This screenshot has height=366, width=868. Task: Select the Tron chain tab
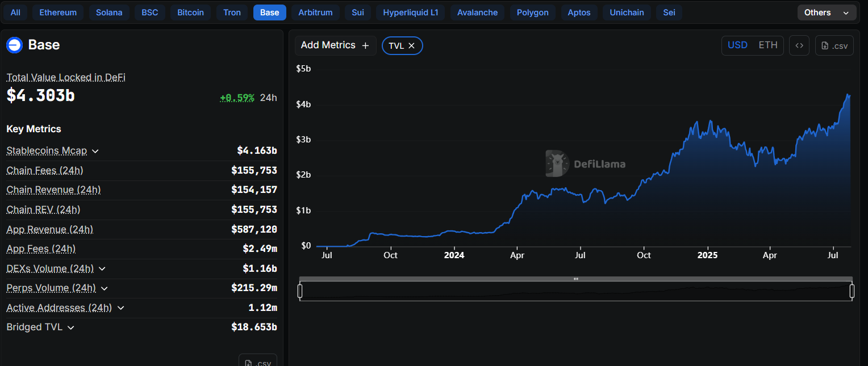point(232,12)
